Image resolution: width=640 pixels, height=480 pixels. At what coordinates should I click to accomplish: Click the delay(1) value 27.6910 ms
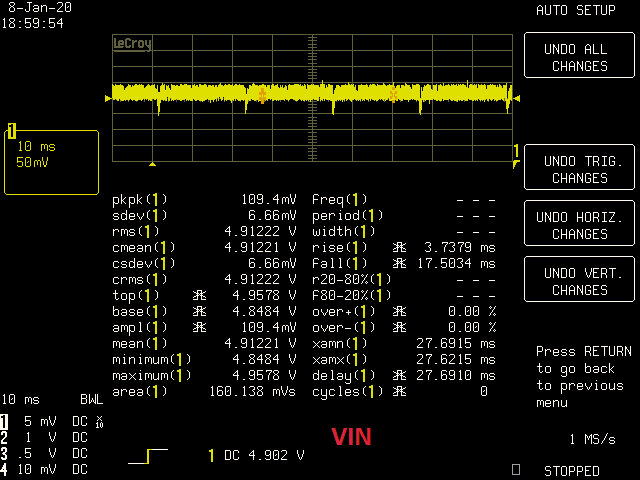[x=456, y=375]
